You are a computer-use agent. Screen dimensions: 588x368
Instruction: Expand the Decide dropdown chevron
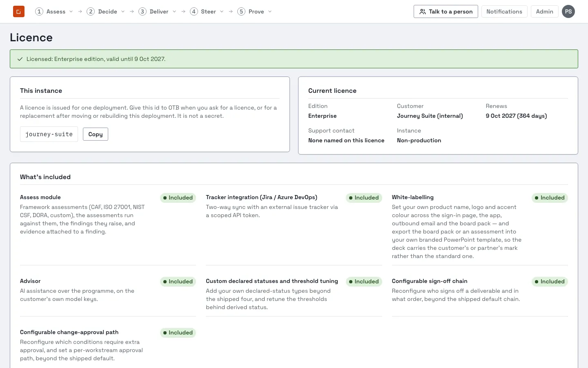[123, 11]
